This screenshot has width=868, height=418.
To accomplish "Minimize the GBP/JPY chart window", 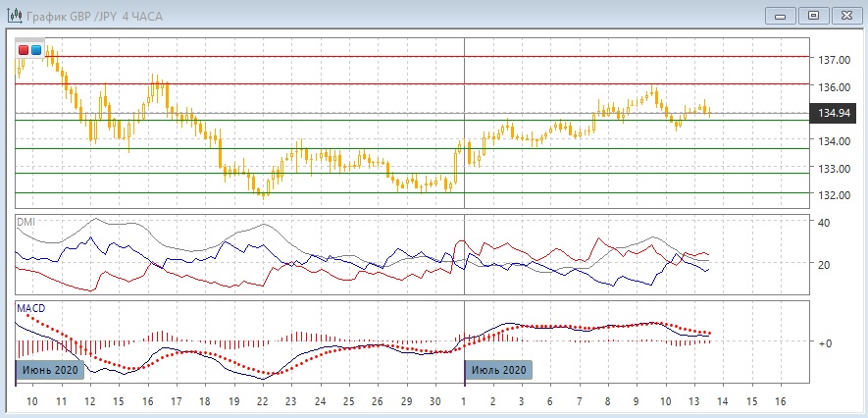I will tap(782, 15).
